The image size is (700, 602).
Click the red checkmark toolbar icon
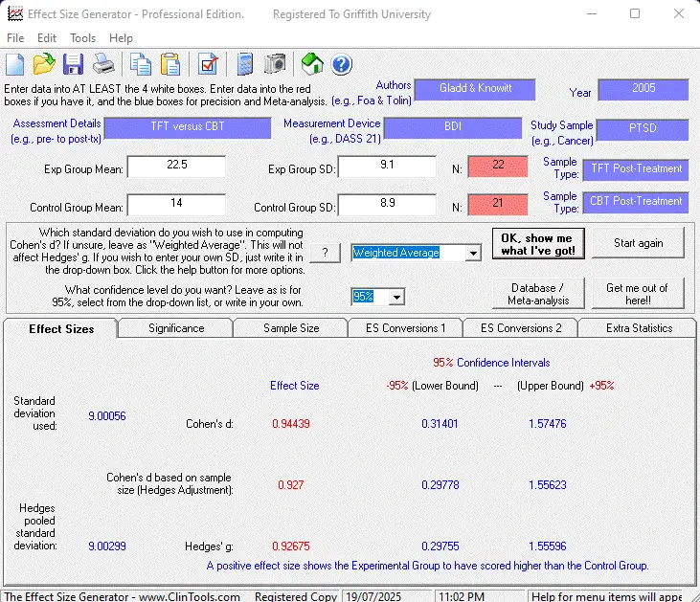pos(208,64)
